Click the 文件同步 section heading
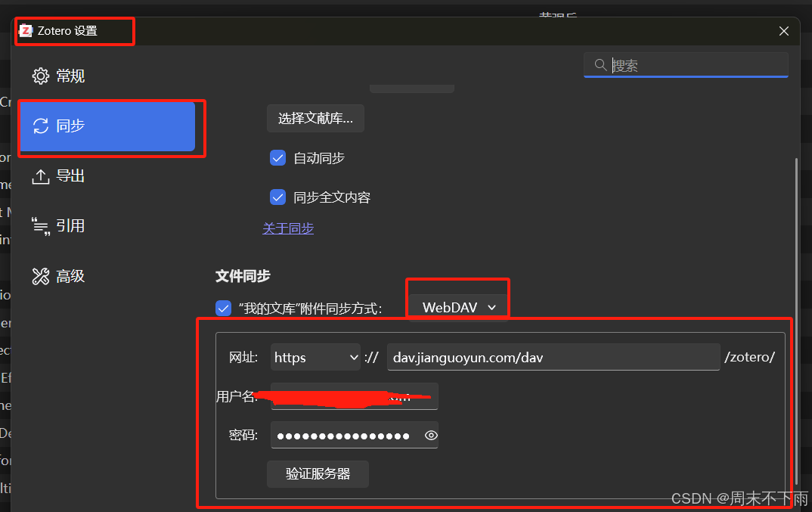The width and height of the screenshot is (812, 512). click(243, 276)
